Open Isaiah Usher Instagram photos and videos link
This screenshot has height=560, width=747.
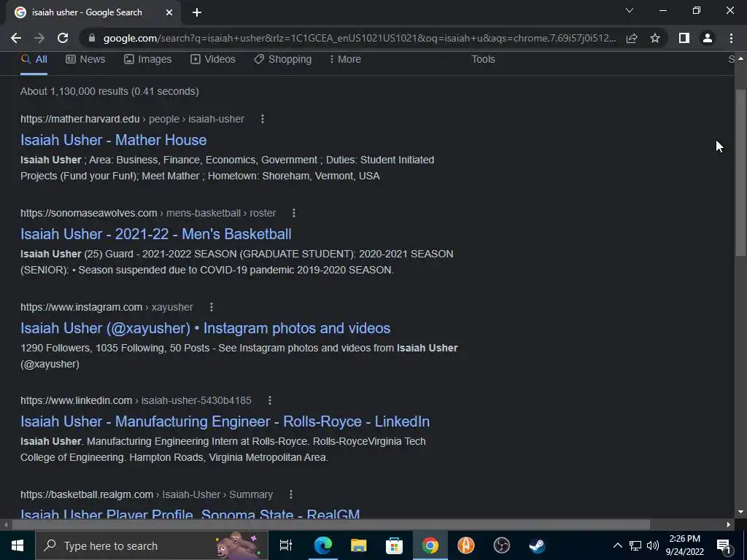tap(205, 328)
